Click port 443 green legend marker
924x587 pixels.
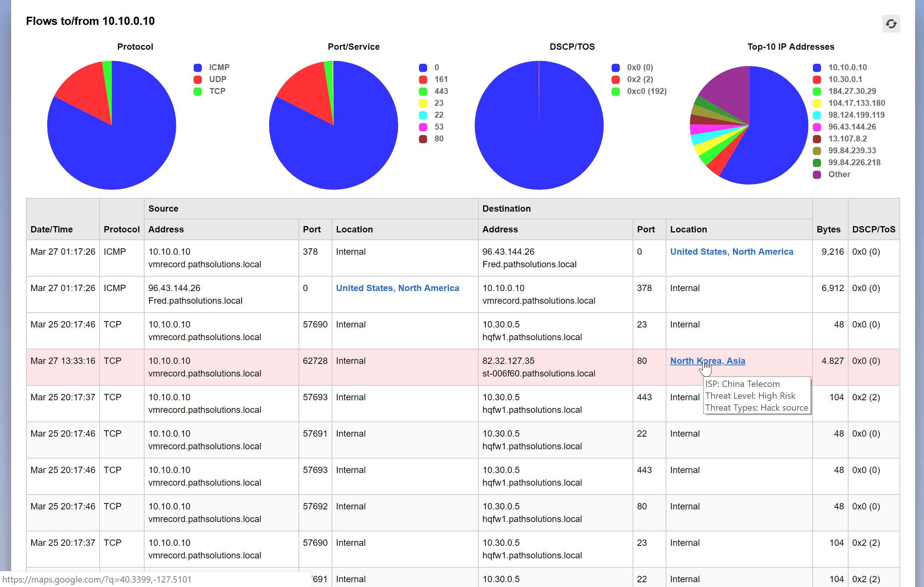pyautogui.click(x=423, y=91)
